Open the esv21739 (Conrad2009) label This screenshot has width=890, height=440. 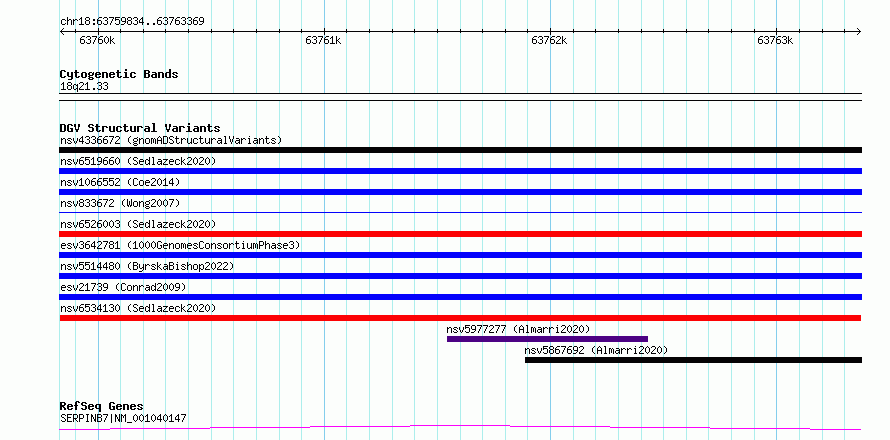[x=123, y=287]
